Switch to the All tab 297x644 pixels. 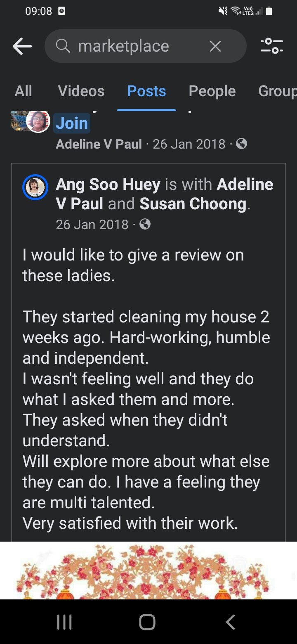pyautogui.click(x=23, y=91)
